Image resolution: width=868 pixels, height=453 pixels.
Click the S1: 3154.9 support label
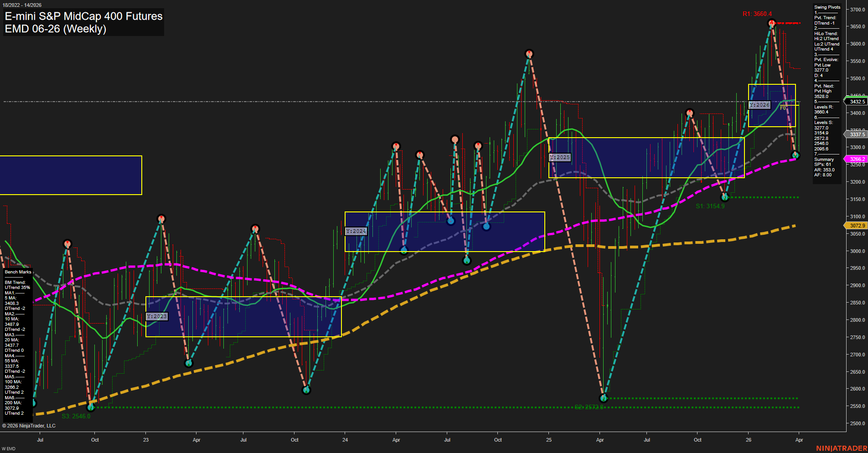[710, 206]
